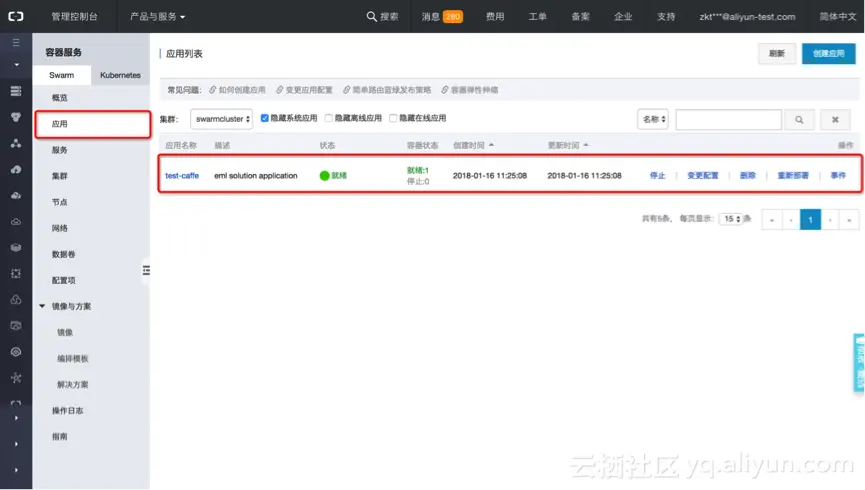This screenshot has height=490, width=865.
Task: Open the 产品与服务 dropdown menu
Action: click(x=157, y=17)
